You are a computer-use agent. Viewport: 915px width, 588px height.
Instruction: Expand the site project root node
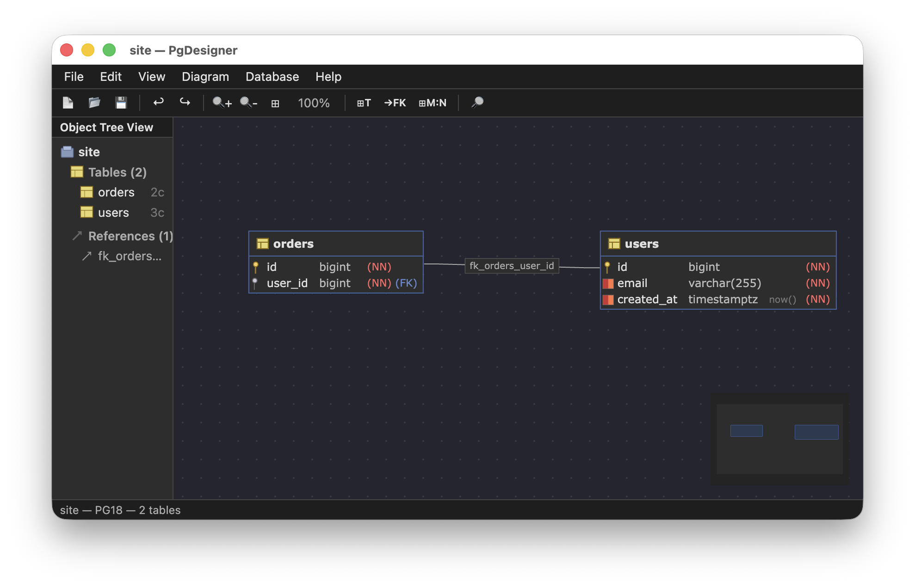coord(89,152)
